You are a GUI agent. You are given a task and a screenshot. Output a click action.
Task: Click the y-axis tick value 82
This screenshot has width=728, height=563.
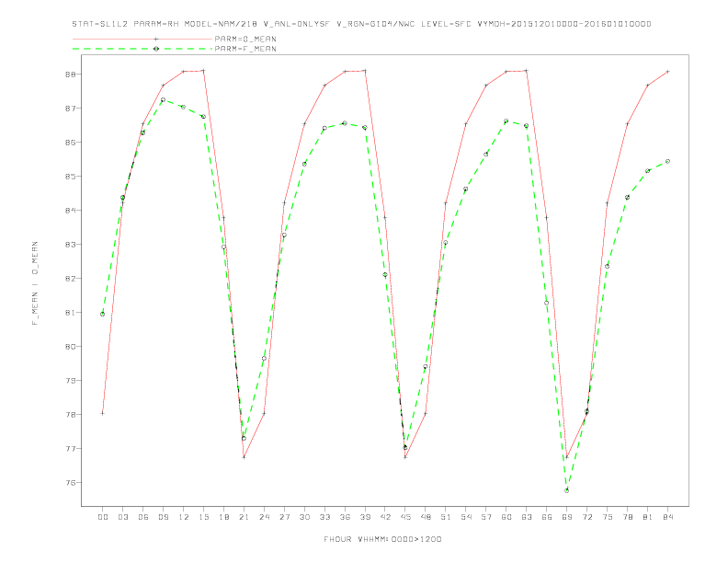click(x=72, y=278)
